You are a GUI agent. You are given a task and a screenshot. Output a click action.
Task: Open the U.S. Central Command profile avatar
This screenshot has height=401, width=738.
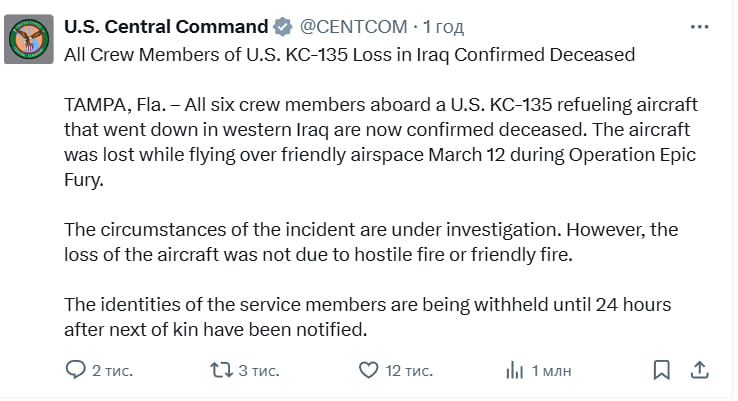[x=29, y=39]
